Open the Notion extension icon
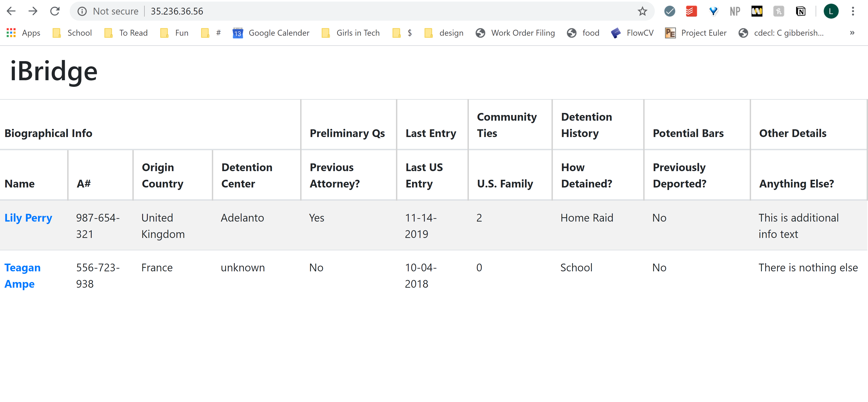This screenshot has height=402, width=868. [x=801, y=11]
